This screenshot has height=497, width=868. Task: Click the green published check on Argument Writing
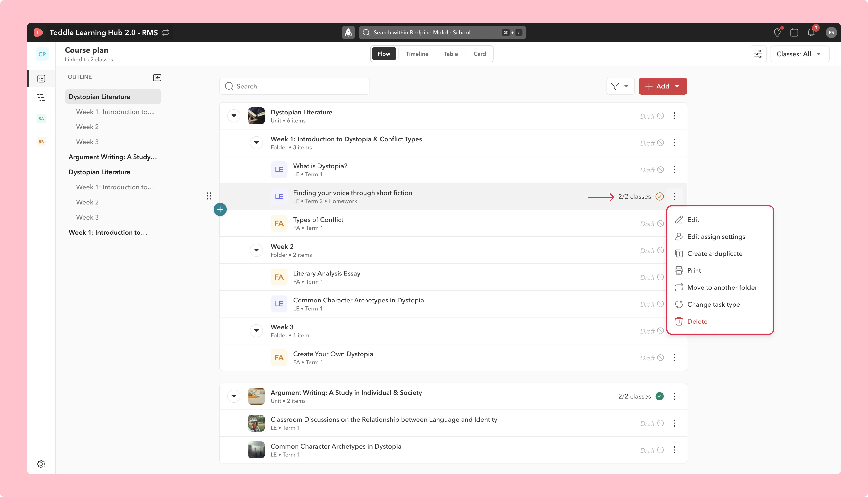click(x=659, y=396)
